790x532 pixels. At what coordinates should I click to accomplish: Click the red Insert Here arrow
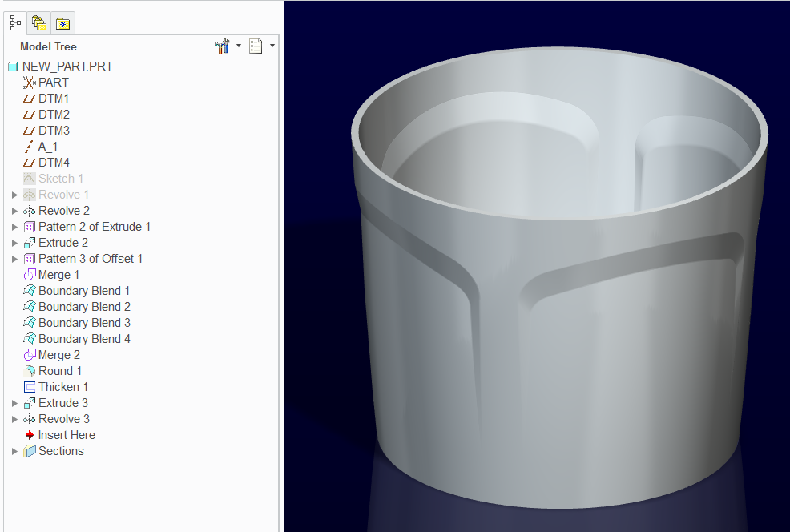(29, 434)
